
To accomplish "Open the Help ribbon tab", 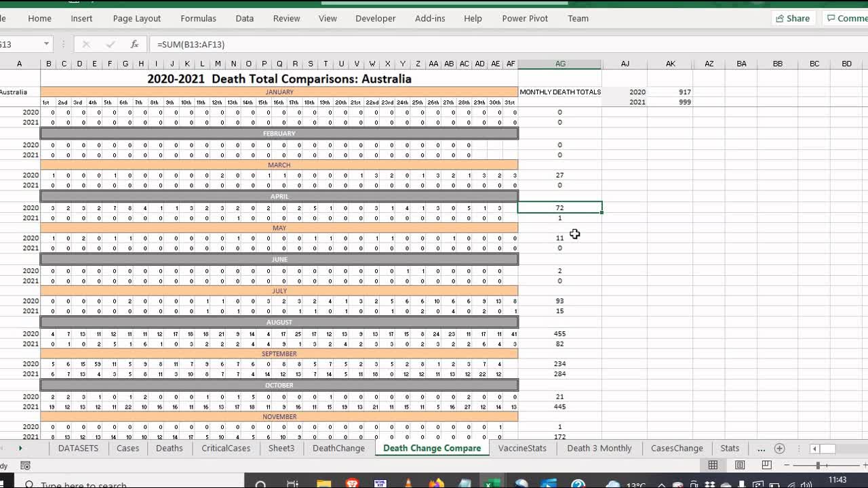I will [473, 18].
